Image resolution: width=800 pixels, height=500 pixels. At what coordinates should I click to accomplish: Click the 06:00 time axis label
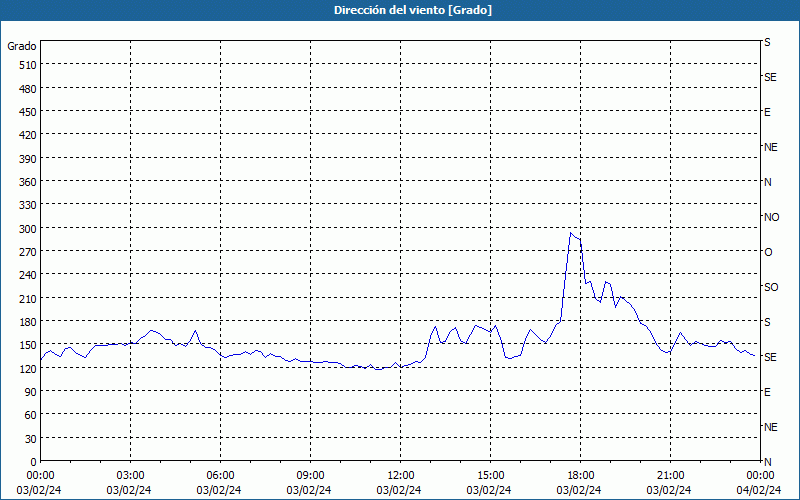[220, 475]
